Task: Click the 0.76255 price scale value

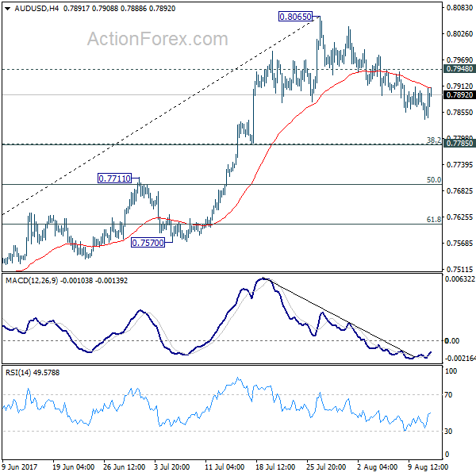Action: (x=459, y=217)
